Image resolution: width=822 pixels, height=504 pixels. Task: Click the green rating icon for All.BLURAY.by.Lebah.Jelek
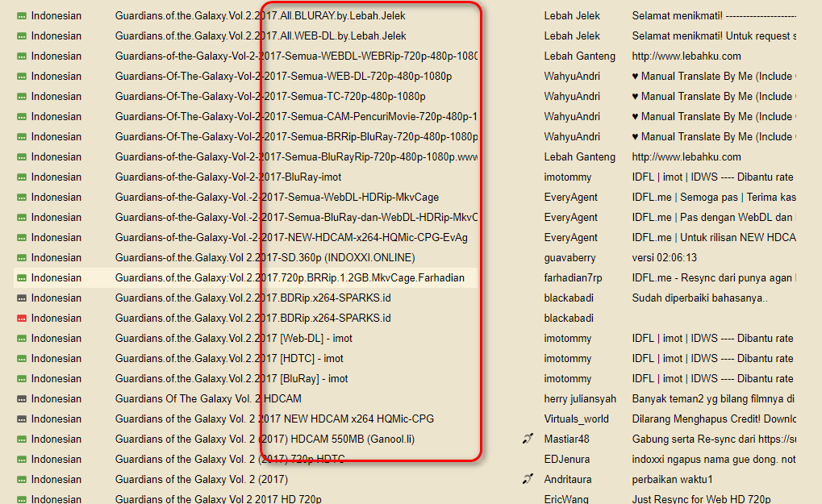coord(22,16)
